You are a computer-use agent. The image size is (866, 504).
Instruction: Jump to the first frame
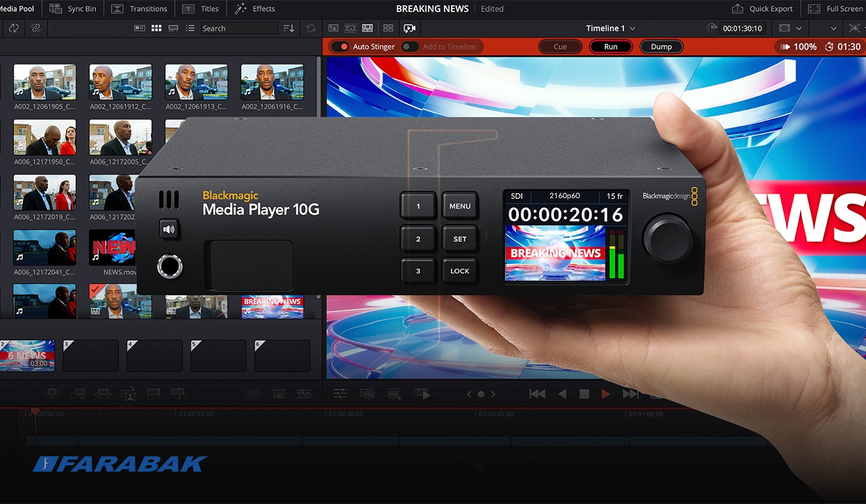(537, 394)
